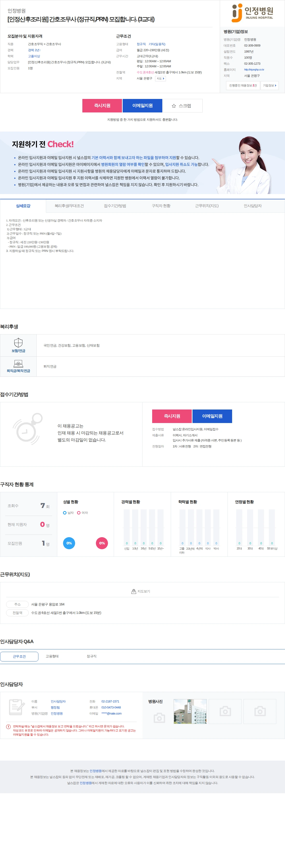Click the 인사담당자 document pencil icon
Screen dimensions: 285x868
[17, 707]
